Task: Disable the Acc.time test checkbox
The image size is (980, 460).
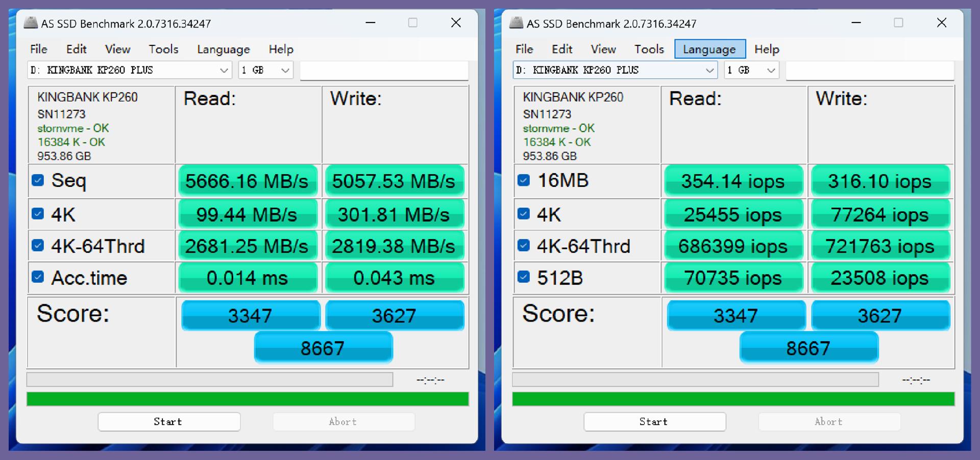Action: 38,277
